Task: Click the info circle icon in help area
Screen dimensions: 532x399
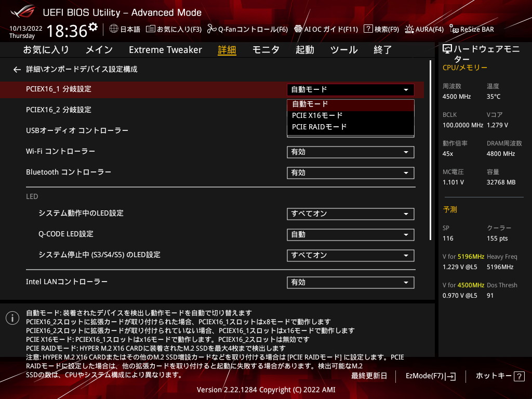Action: pos(12,318)
